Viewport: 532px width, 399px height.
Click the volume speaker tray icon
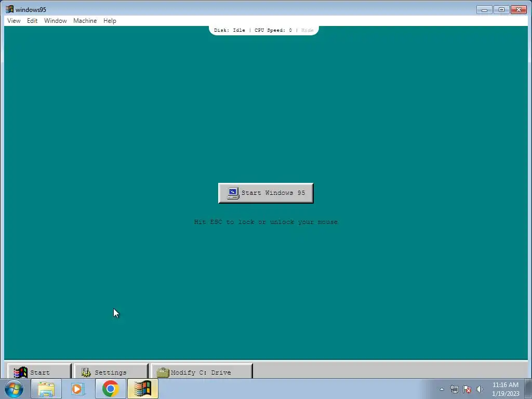(x=480, y=389)
